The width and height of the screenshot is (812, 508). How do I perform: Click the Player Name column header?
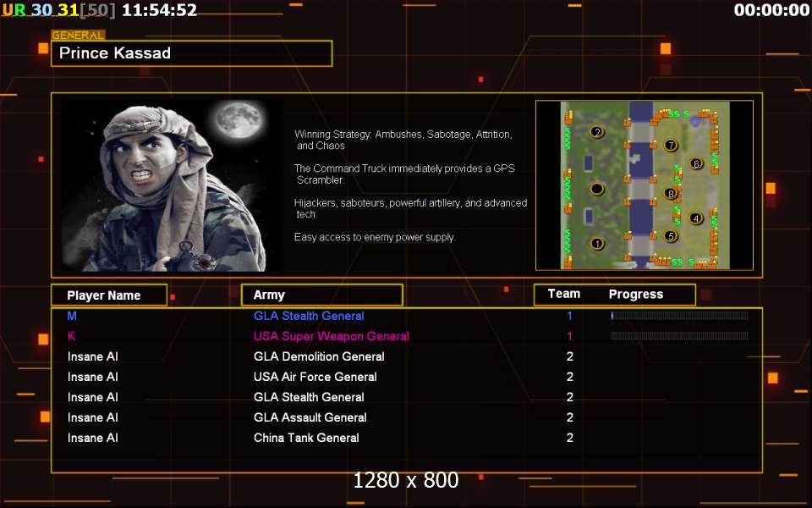[109, 295]
